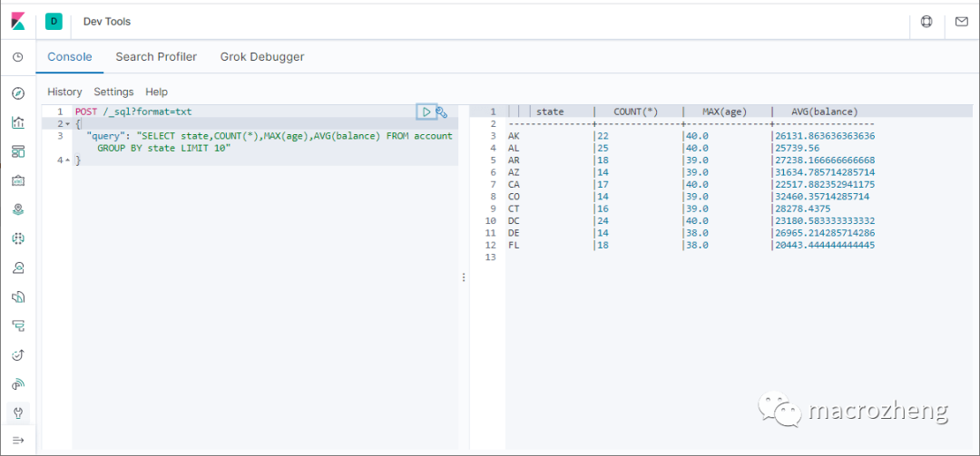980x456 pixels.
Task: Open the console Settings link
Action: pos(113,92)
